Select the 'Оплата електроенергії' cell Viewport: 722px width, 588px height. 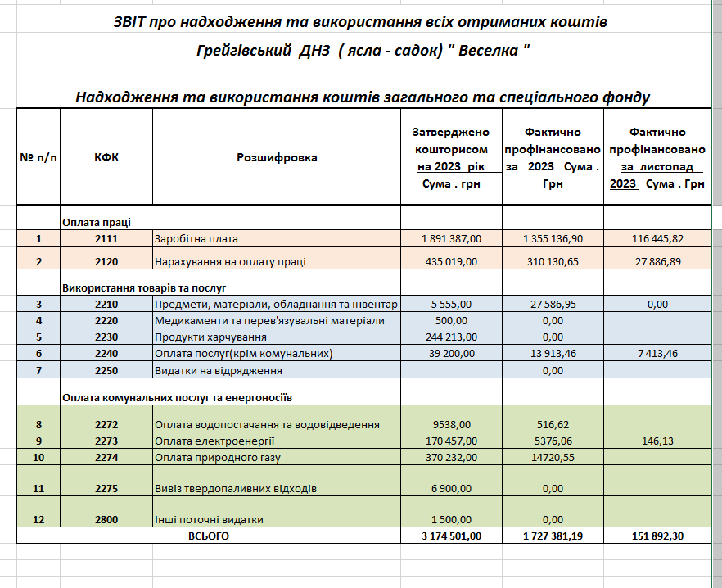coord(277,441)
